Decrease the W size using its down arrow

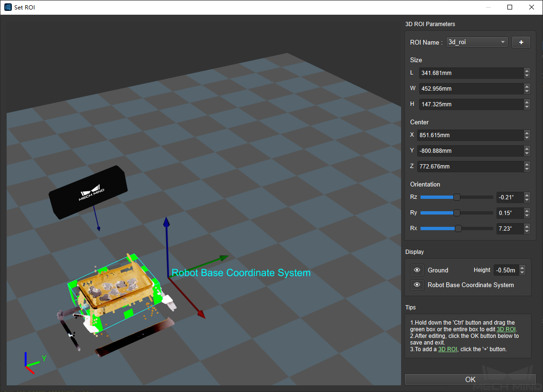(x=527, y=90)
